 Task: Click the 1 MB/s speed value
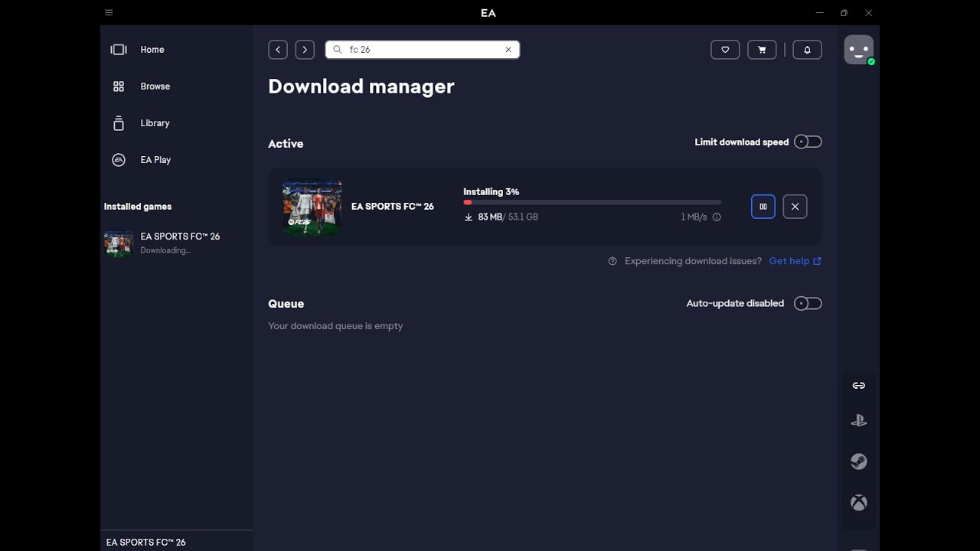click(694, 217)
